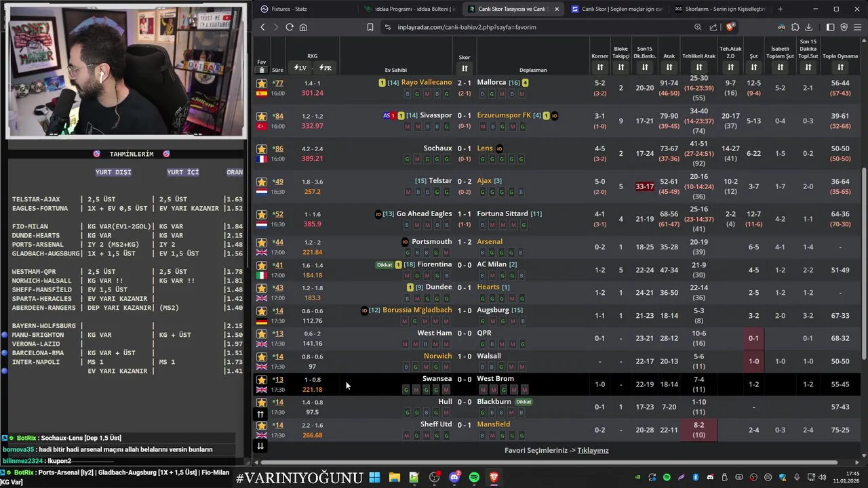Go back in browser history
868x488 pixels.
click(263, 27)
